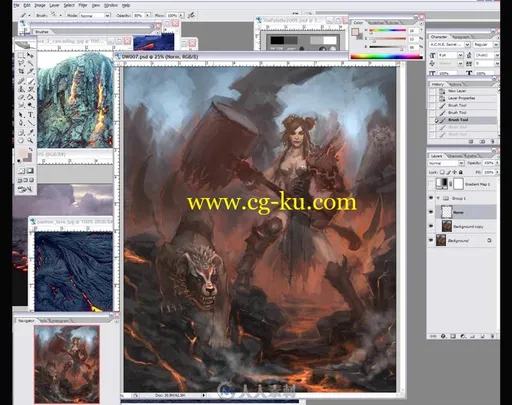Select the Crop tool
This screenshot has height=405, width=512.
click(x=21, y=71)
